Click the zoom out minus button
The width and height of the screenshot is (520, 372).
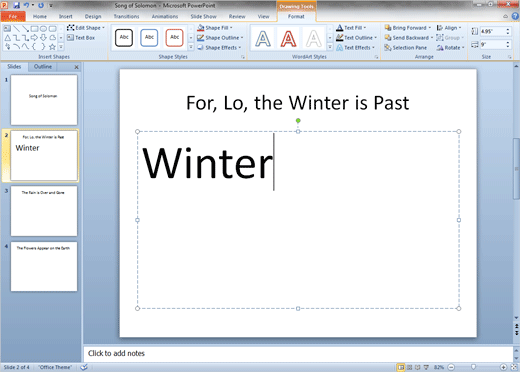[x=451, y=367]
